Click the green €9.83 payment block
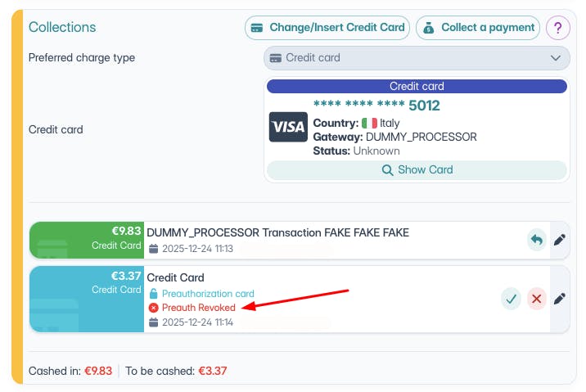The width and height of the screenshot is (586, 392). pyautogui.click(x=87, y=240)
